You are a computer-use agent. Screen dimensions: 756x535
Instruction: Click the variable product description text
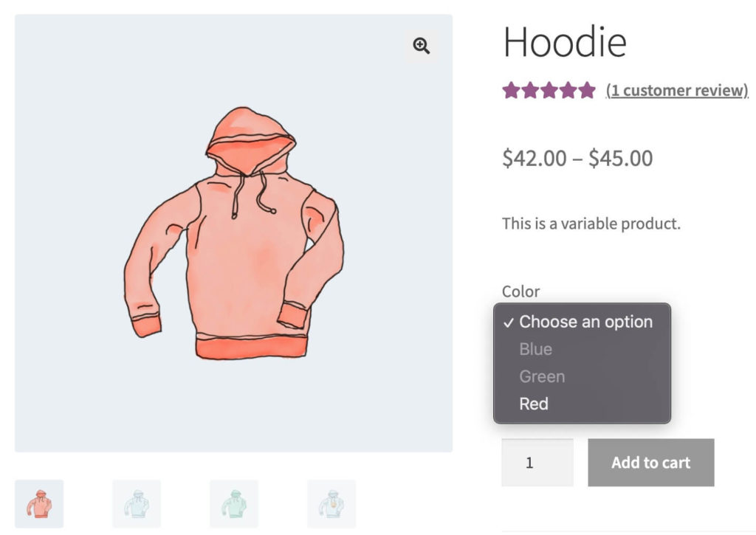click(591, 224)
